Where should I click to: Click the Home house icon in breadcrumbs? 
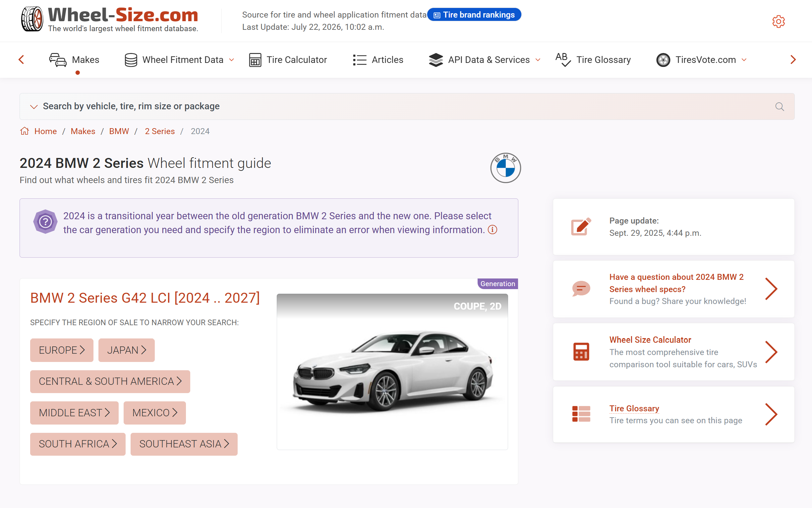(25, 131)
